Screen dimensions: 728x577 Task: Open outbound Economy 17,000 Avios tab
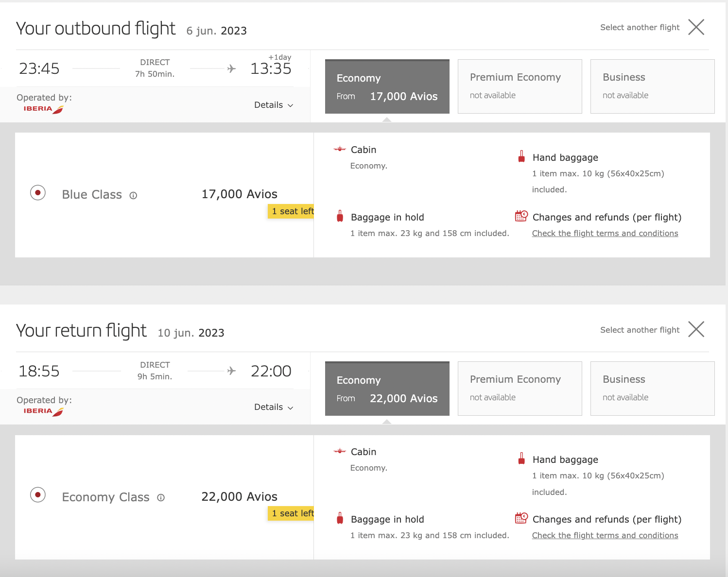[x=387, y=87]
